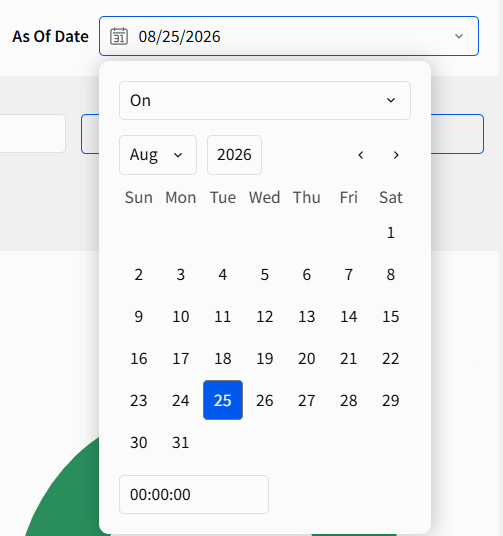This screenshot has width=503, height=536.
Task: Choose date 27 on Thursday
Action: tap(307, 400)
